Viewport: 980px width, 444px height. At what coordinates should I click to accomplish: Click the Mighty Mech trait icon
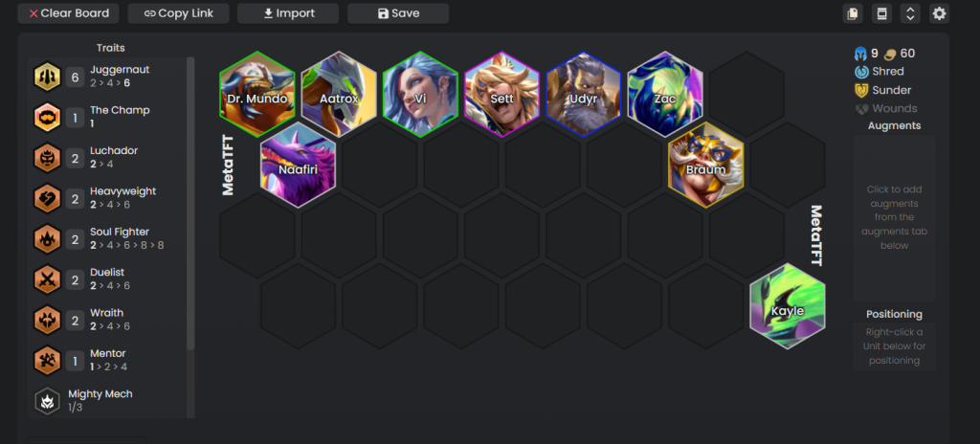[47, 402]
